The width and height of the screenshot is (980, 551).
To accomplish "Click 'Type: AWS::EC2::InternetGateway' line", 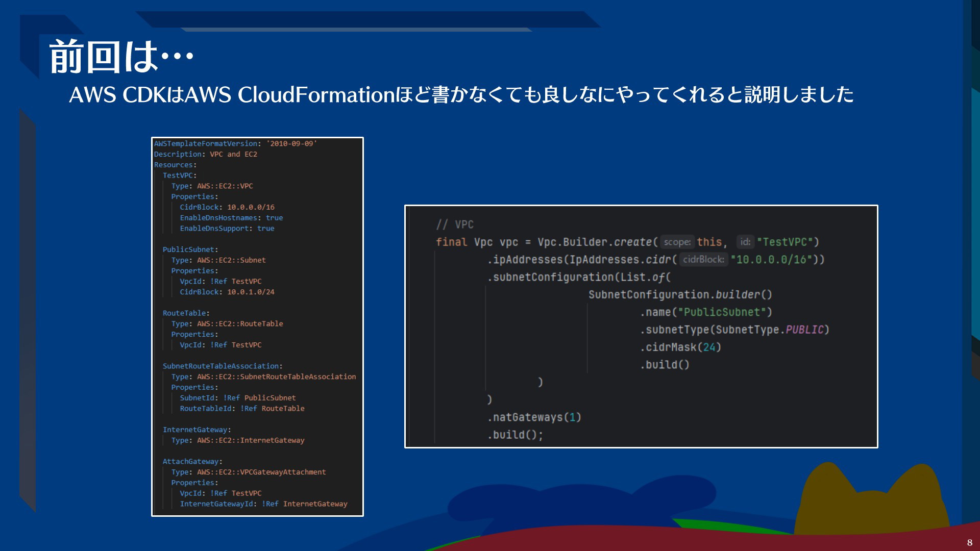I will [238, 440].
